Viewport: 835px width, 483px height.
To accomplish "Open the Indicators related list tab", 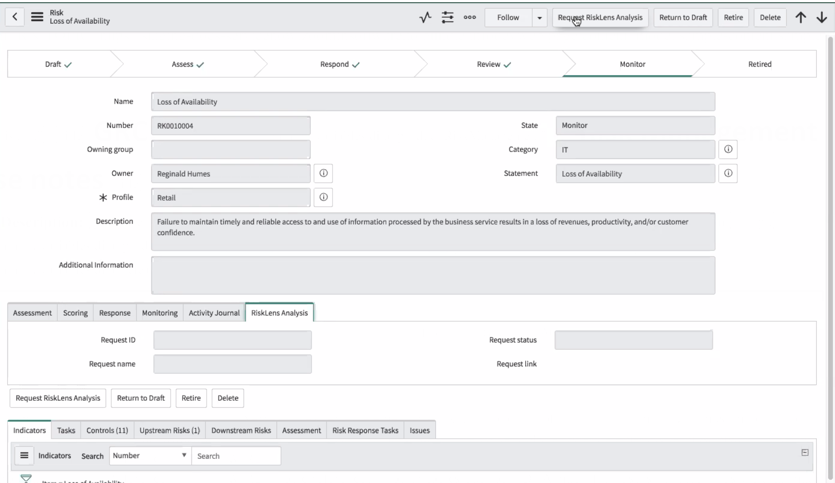I will coord(29,430).
